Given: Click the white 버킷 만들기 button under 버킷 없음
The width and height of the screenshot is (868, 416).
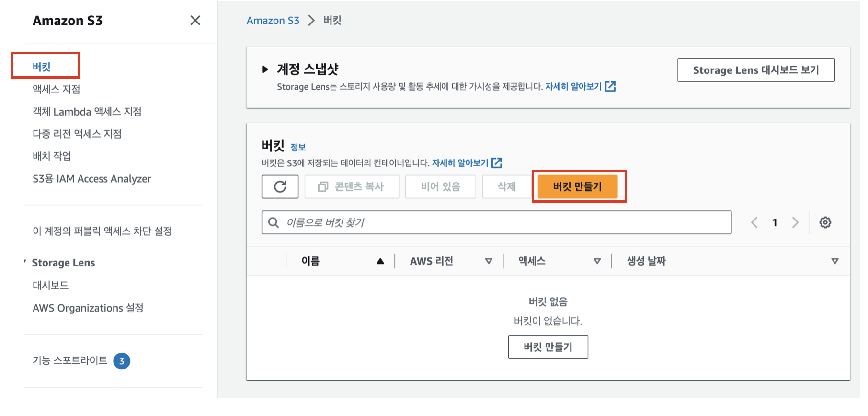Looking at the screenshot, I should (x=548, y=347).
